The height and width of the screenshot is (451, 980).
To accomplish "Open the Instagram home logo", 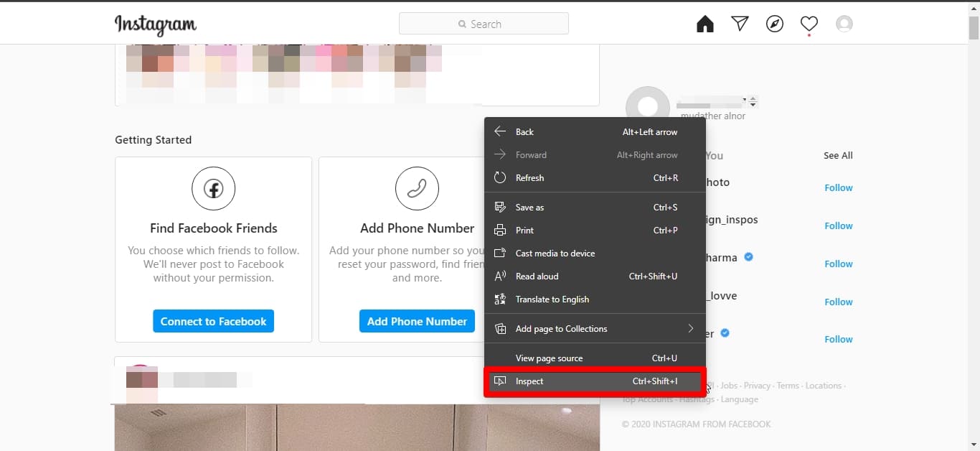I will pyautogui.click(x=156, y=24).
